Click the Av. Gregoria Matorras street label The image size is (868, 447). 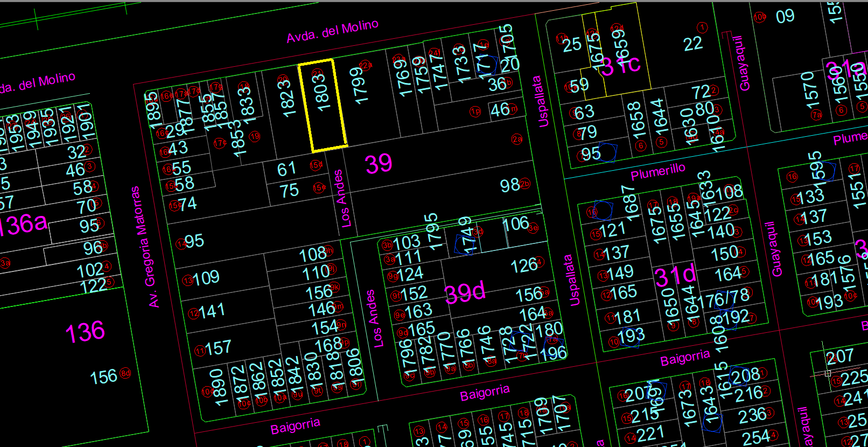144,247
